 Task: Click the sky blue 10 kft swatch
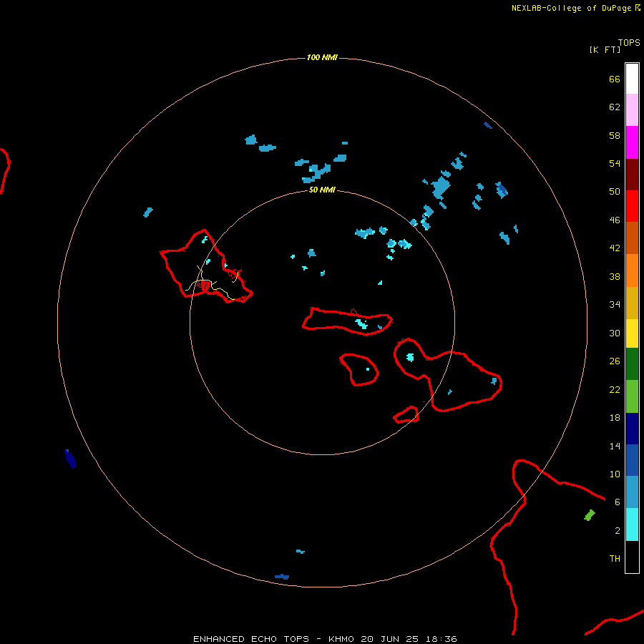point(632,492)
